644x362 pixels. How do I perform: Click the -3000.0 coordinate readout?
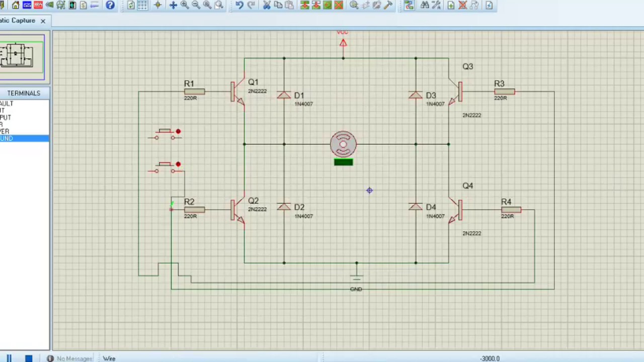[x=490, y=358]
